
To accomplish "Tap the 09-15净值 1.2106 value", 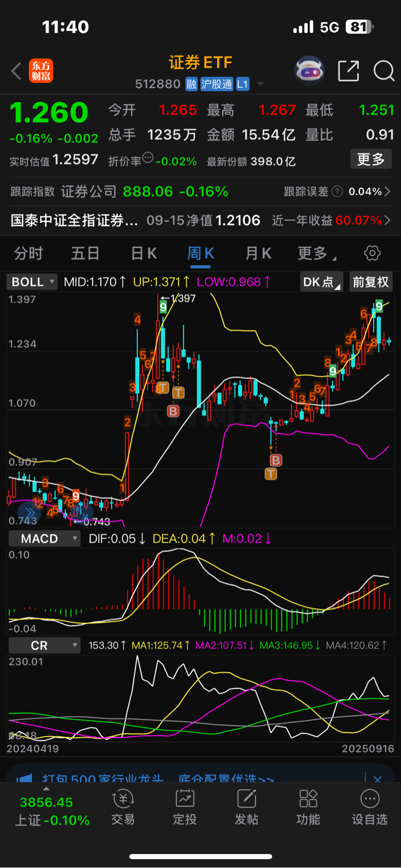I will coord(203,220).
